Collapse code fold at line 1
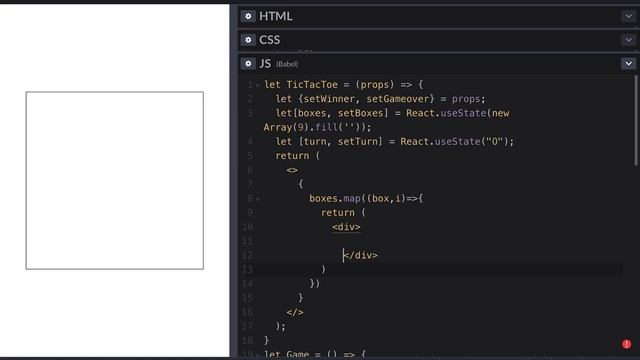640x360 pixels. coord(258,85)
